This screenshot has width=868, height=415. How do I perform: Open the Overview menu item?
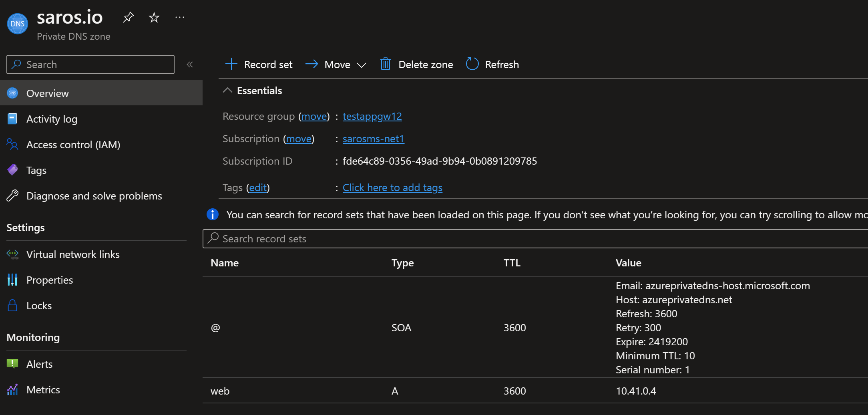(101, 93)
